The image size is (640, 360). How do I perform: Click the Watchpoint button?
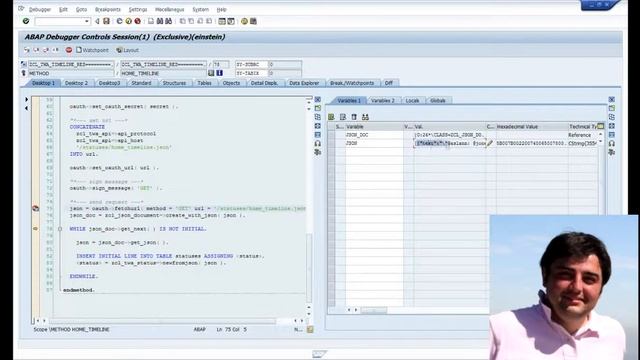93,50
